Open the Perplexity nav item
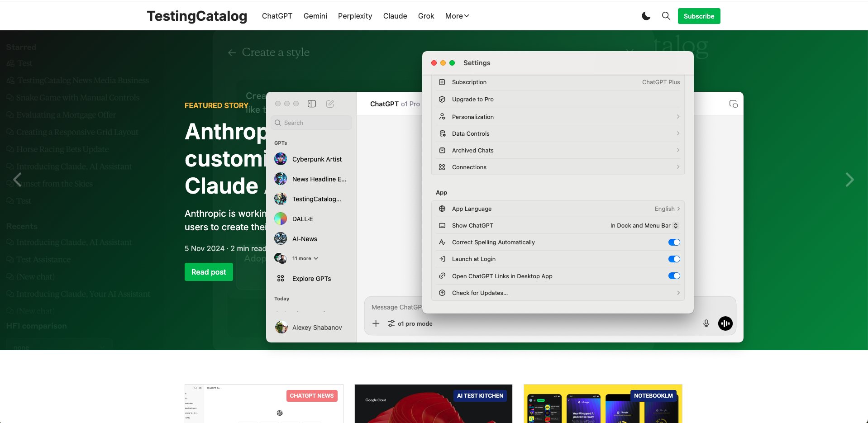The width and height of the screenshot is (868, 423). [355, 16]
